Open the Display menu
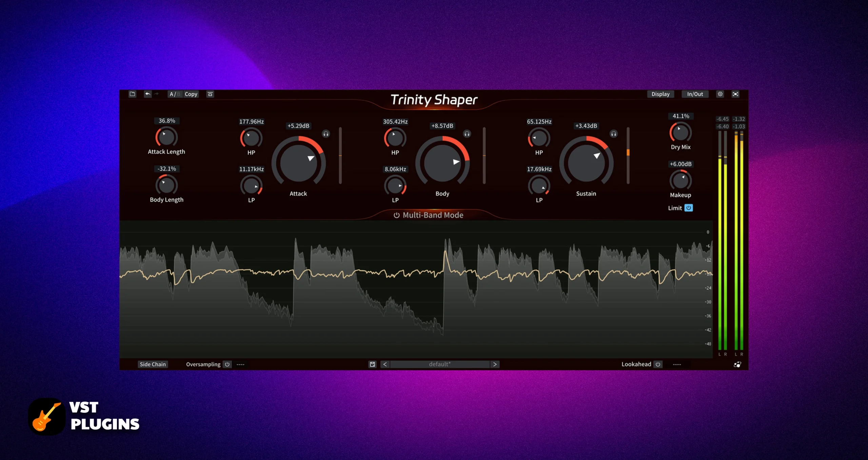 (660, 94)
